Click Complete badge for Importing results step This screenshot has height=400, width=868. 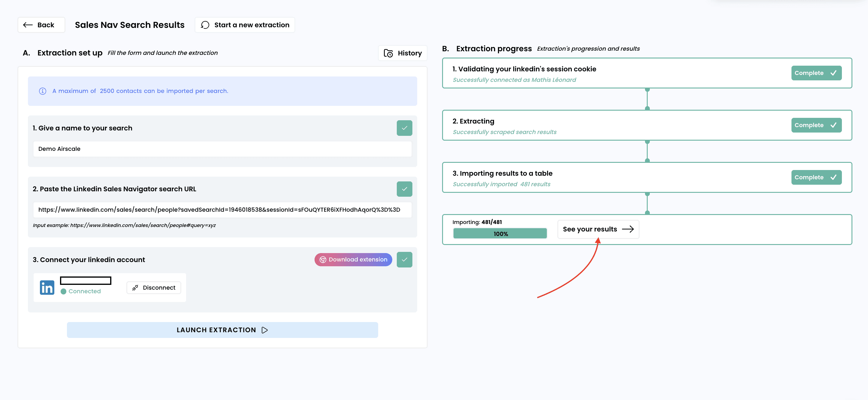tap(816, 178)
